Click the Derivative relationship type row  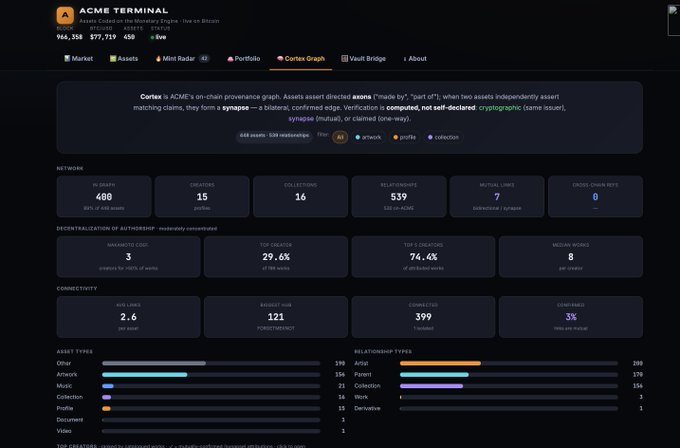point(498,408)
